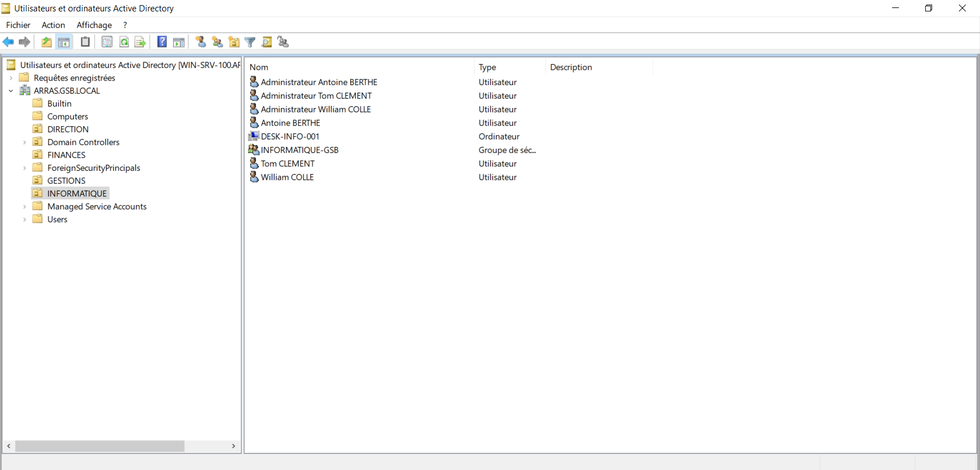
Task: Click the computer icon of DESK-INFO-001
Action: (x=254, y=136)
